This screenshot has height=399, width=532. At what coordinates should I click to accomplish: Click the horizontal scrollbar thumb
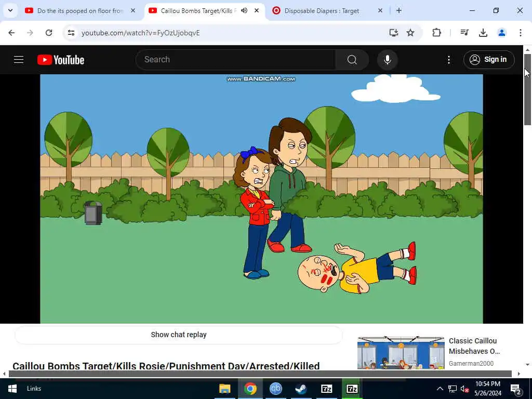pyautogui.click(x=260, y=374)
